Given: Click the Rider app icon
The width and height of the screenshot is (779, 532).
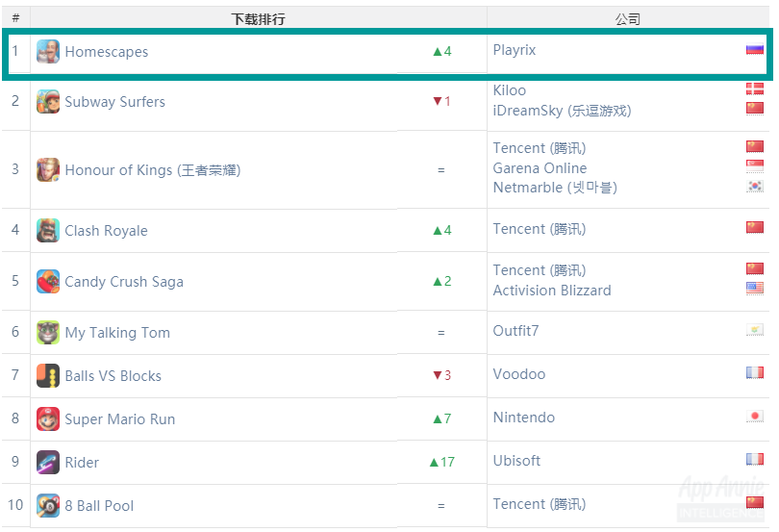Looking at the screenshot, I should (x=48, y=463).
